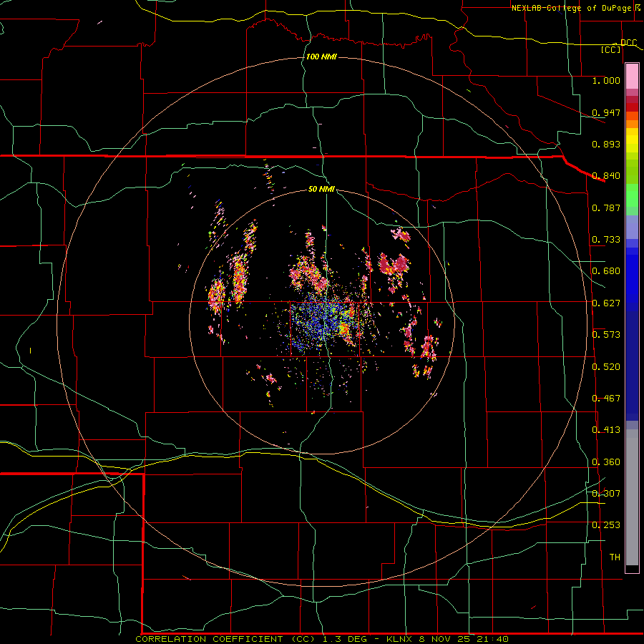The height and width of the screenshot is (644, 644).
Task: Click the 0.360 color scale label
Action: click(606, 462)
